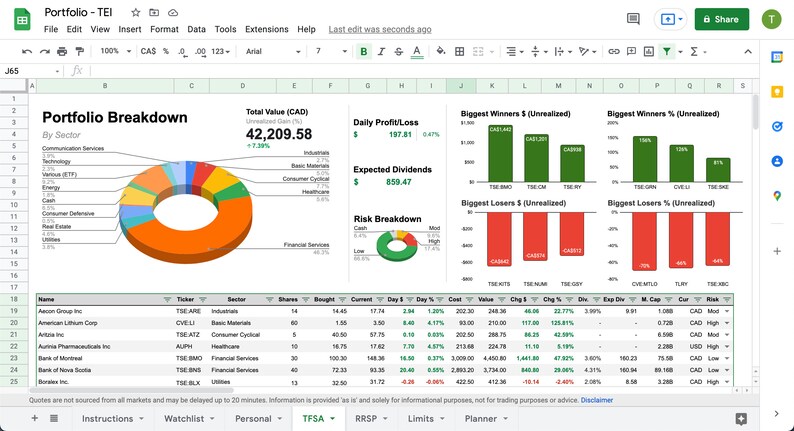Open the Google account avatar T
The height and width of the screenshot is (431, 794).
point(771,19)
